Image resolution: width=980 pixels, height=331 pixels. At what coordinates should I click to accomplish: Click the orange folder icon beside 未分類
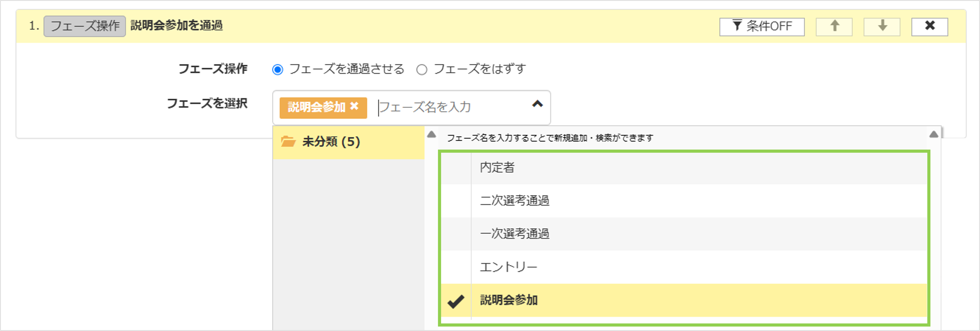tap(288, 142)
